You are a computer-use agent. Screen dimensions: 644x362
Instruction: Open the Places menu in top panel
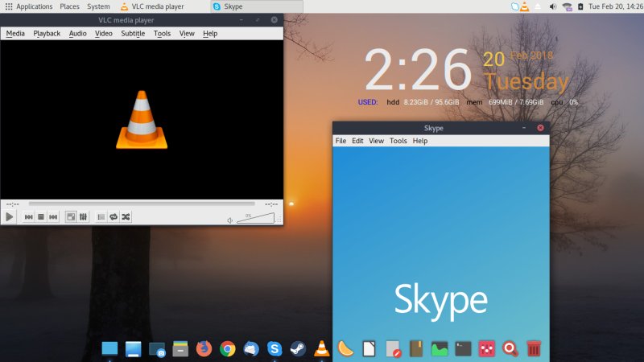[69, 6]
